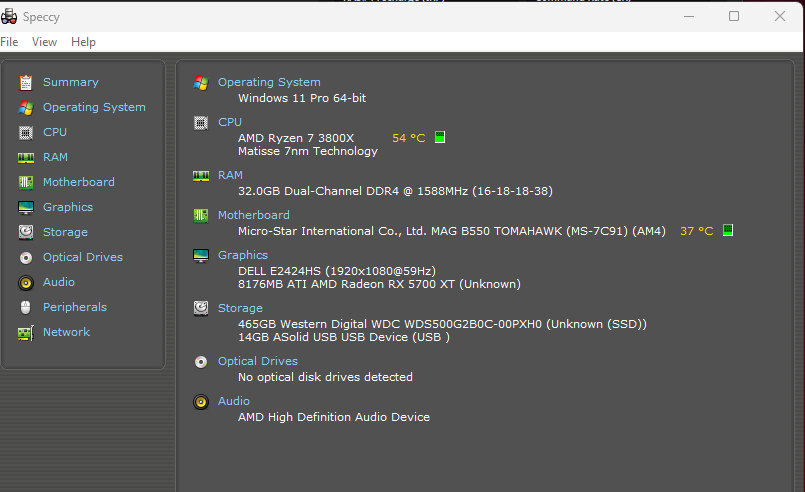Click the CPU chip icon in sidebar
The width and height of the screenshot is (805, 492).
tap(26, 133)
